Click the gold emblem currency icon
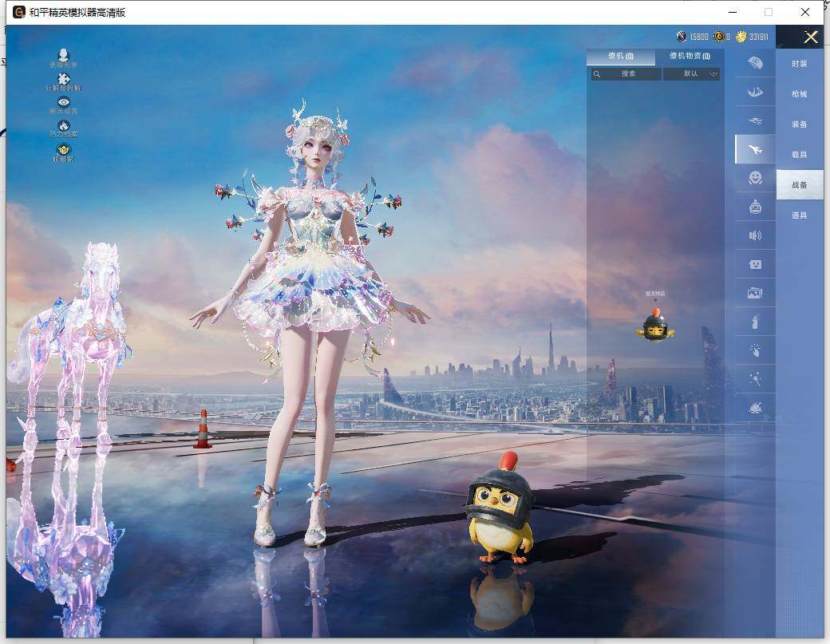The image size is (830, 644). [719, 37]
